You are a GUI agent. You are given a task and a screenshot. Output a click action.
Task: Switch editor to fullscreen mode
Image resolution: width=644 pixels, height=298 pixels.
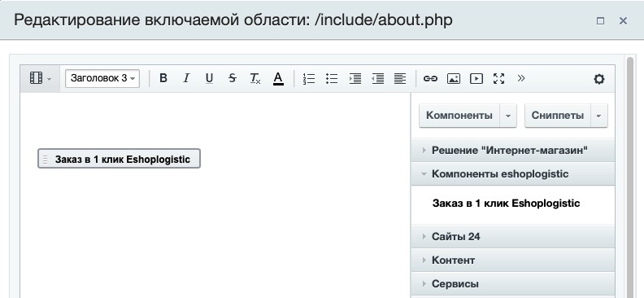[x=498, y=78]
